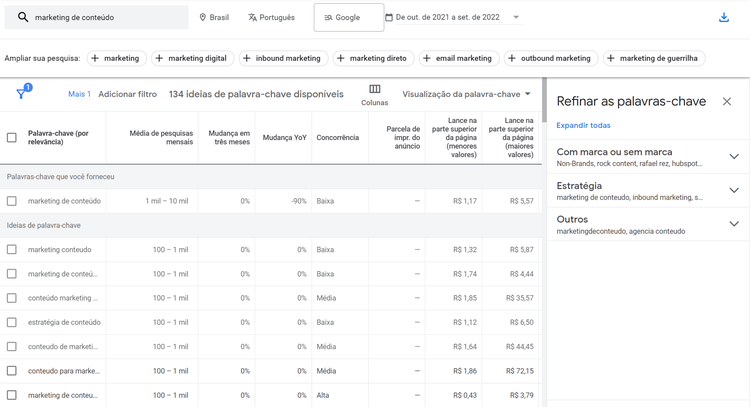
Task: Click the 'Brasil' location setting
Action: [x=214, y=17]
